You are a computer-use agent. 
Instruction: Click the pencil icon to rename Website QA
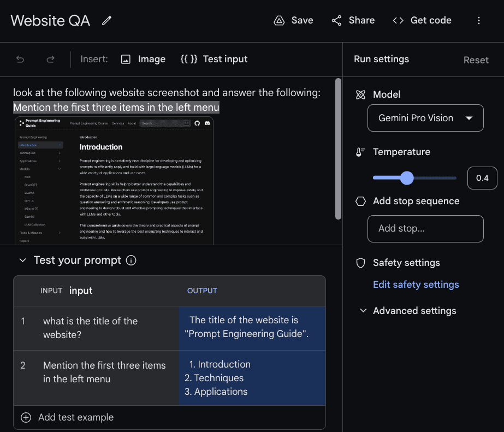pyautogui.click(x=106, y=21)
